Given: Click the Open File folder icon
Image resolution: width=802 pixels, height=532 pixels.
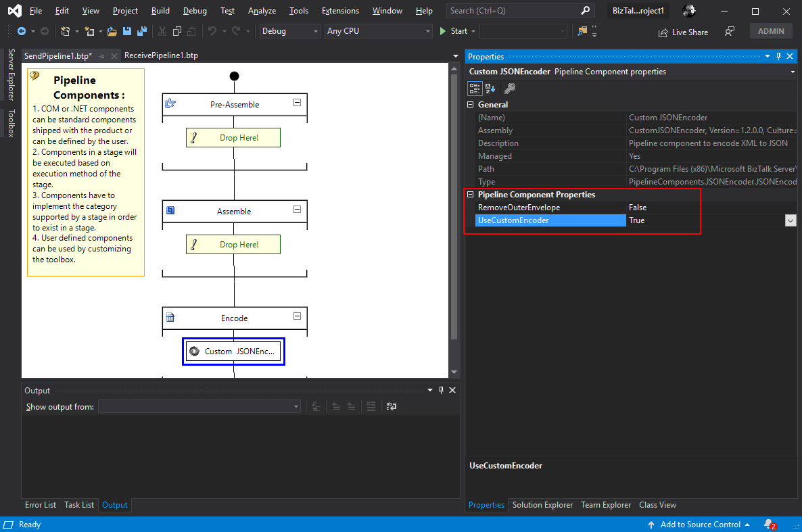Looking at the screenshot, I should [x=112, y=31].
